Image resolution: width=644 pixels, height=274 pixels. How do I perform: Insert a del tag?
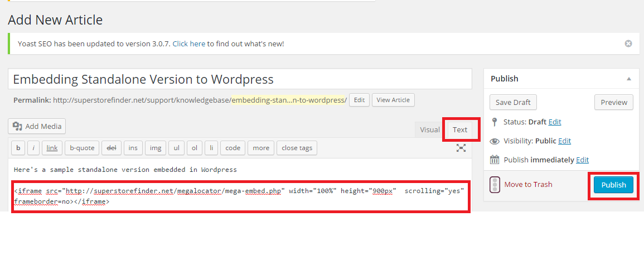point(112,148)
